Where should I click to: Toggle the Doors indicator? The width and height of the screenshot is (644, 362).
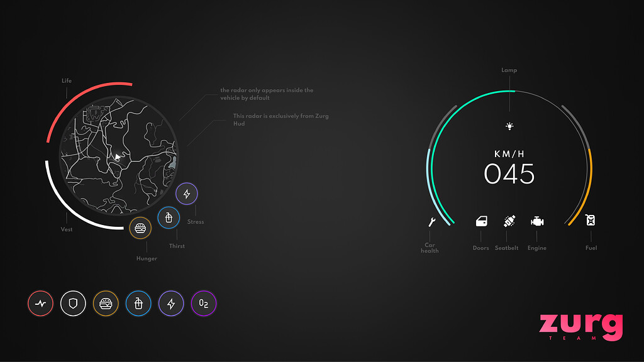(480, 221)
